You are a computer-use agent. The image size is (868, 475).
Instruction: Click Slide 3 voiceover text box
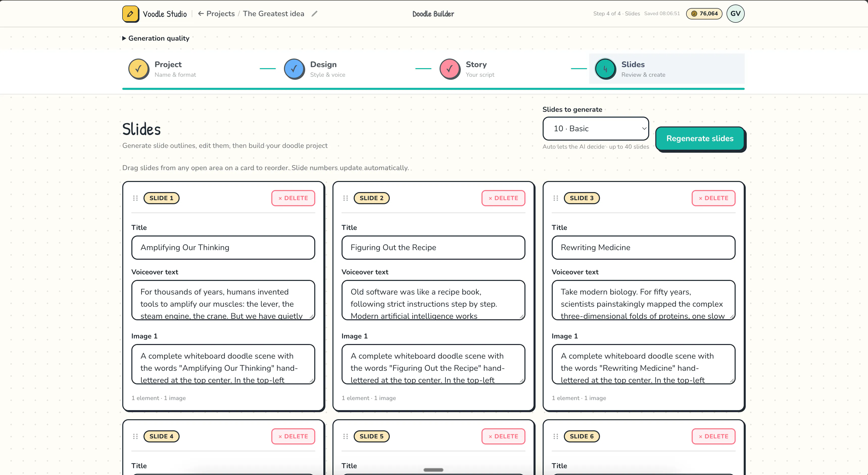pos(643,300)
